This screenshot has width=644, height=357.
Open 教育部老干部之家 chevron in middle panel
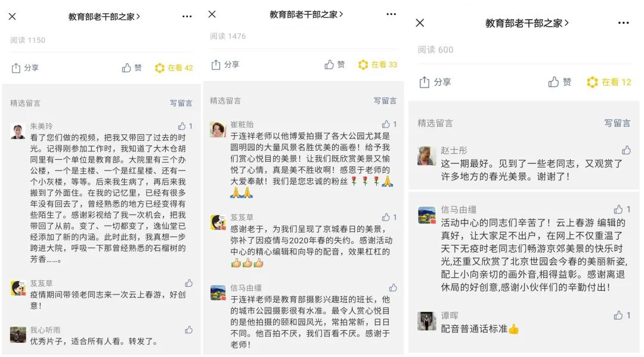(x=341, y=14)
